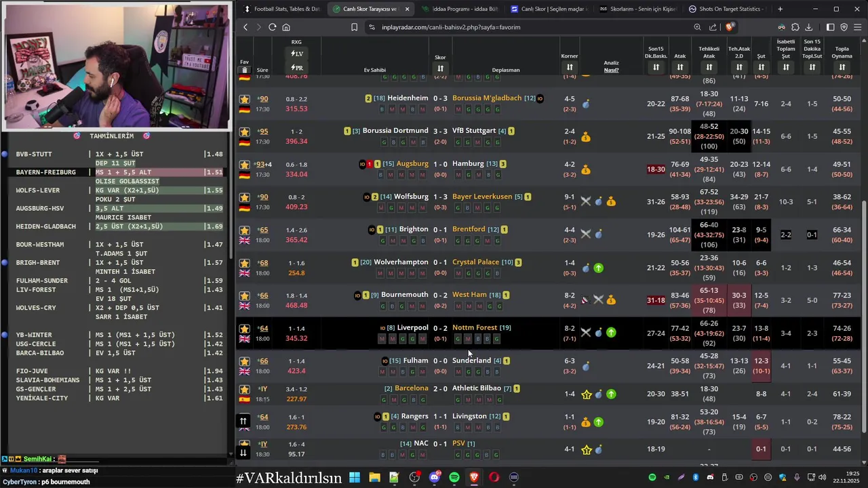Sort by Teh.Atak 2.D column
The width and height of the screenshot is (868, 488).
tap(739, 67)
